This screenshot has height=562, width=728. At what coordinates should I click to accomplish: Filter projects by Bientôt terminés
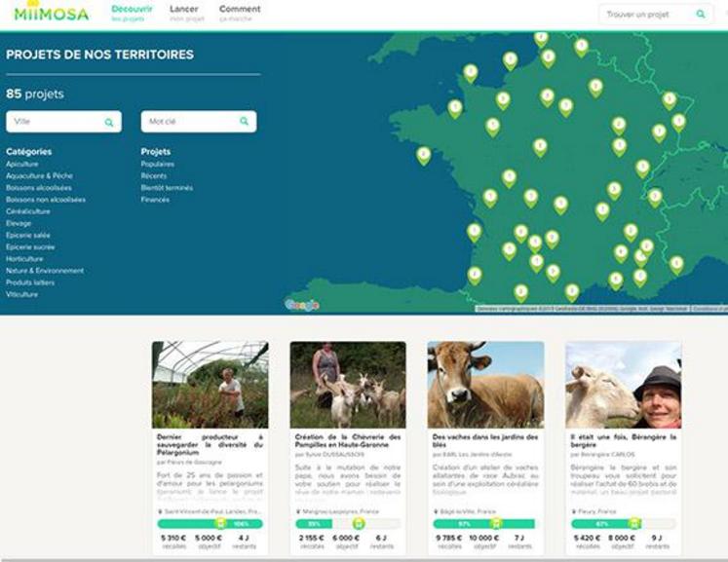(167, 188)
